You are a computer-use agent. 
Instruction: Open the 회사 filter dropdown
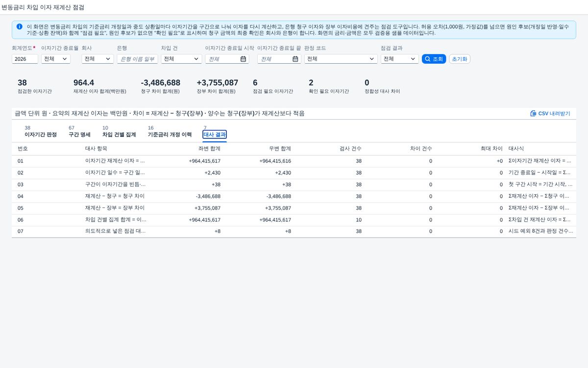pyautogui.click(x=98, y=59)
